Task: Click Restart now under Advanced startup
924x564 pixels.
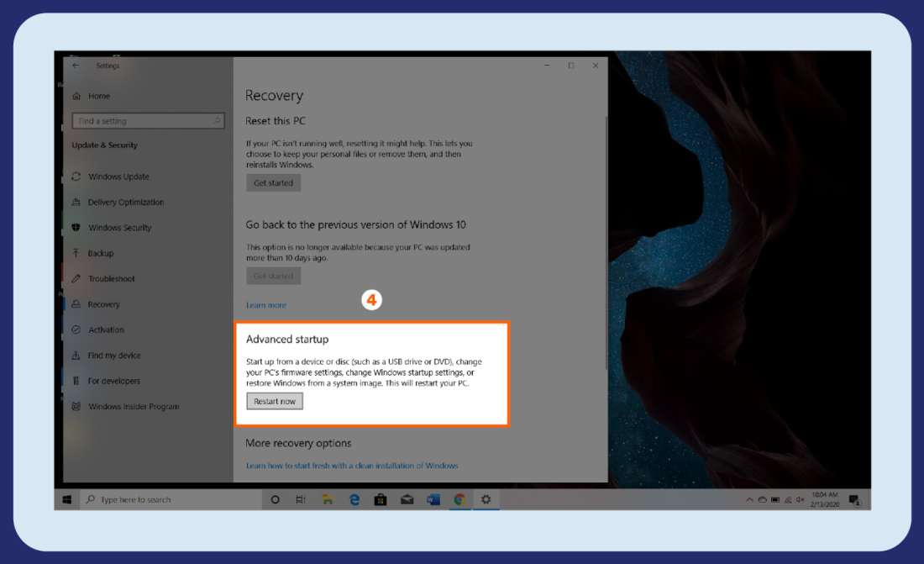Action: pos(274,401)
